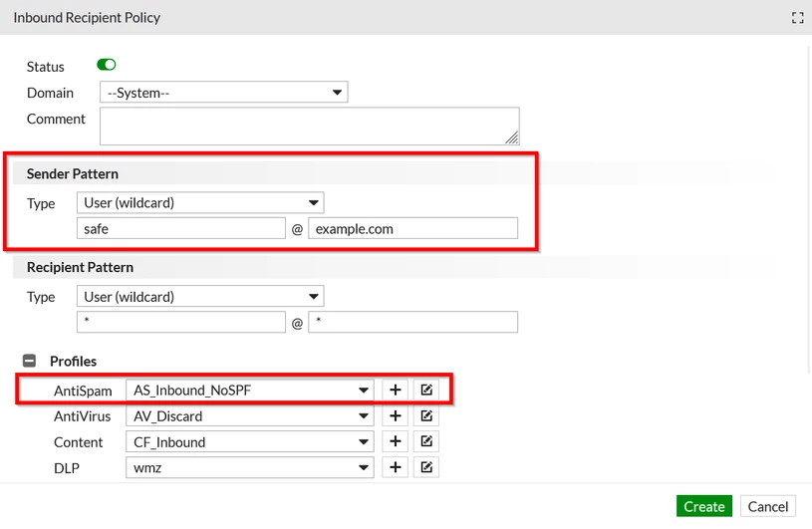Click the Sender Pattern section heading

tap(73, 173)
